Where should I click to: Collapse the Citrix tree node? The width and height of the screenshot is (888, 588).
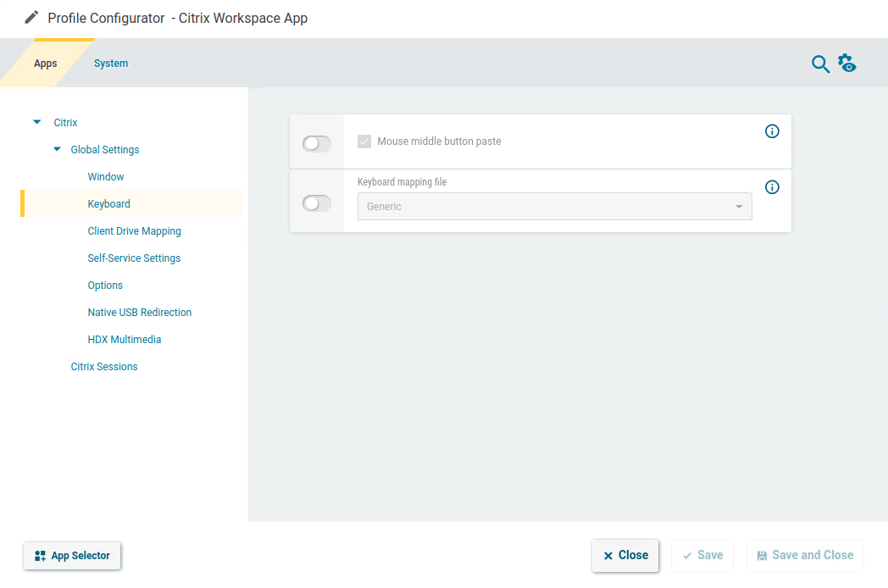[x=36, y=121]
